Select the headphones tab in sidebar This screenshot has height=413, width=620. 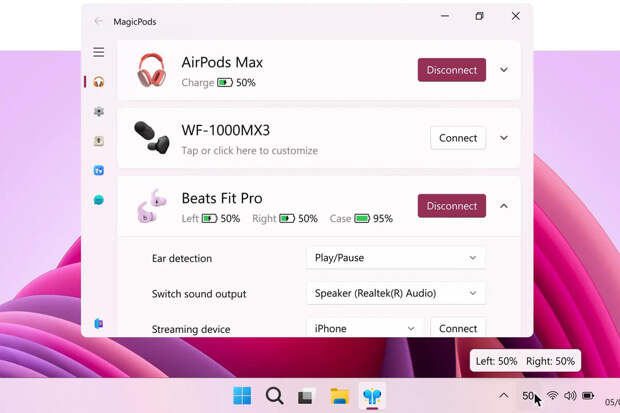point(99,82)
